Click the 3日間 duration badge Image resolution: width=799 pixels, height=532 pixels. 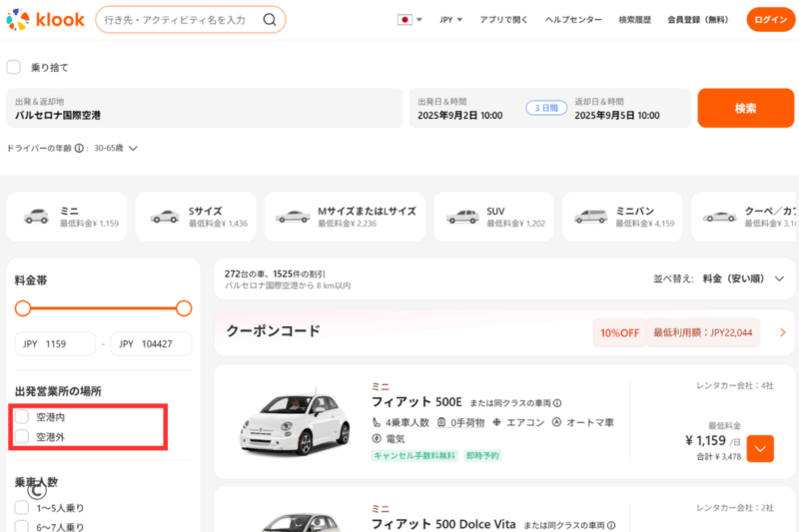[x=546, y=108]
